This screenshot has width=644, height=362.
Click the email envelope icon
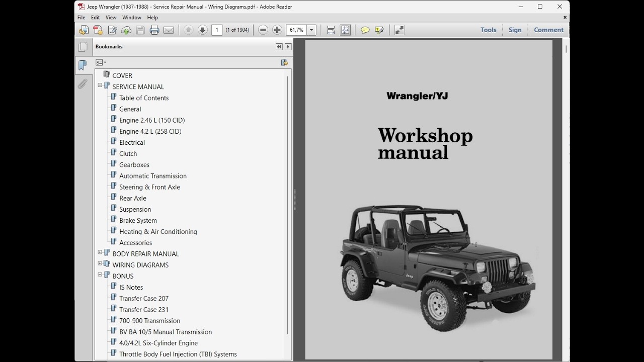169,30
